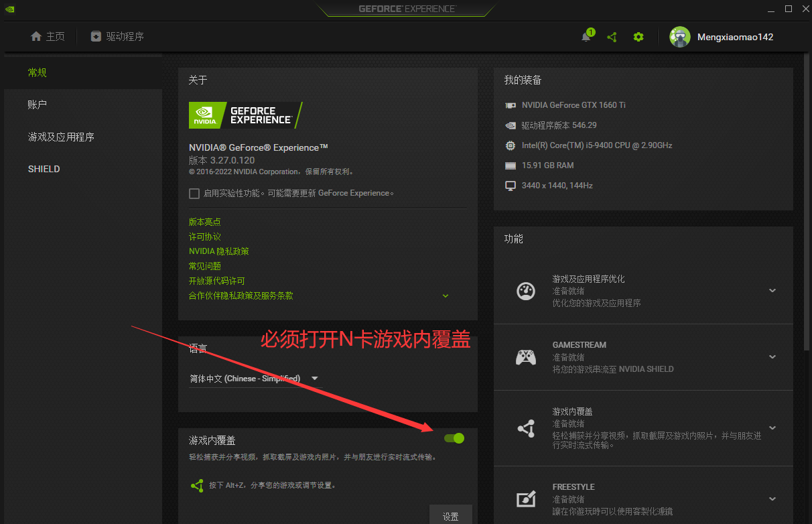812x524 pixels.
Task: Open settings gear icon
Action: point(638,37)
